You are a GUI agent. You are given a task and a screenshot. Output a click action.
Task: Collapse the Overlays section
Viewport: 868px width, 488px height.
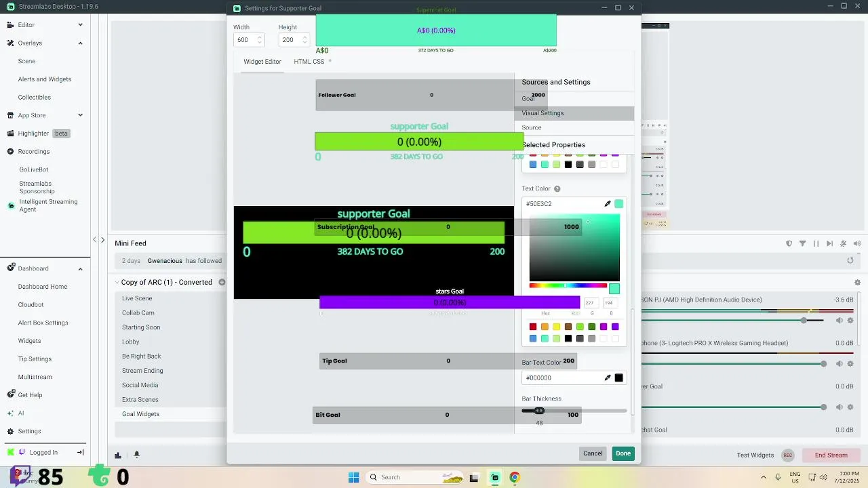[80, 43]
